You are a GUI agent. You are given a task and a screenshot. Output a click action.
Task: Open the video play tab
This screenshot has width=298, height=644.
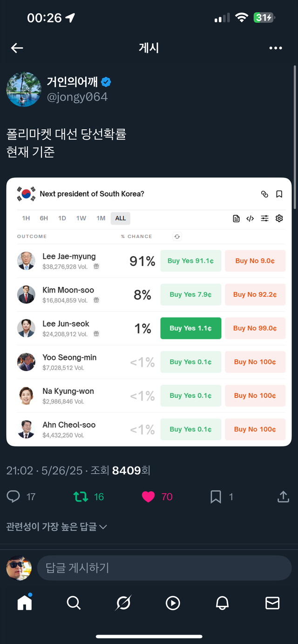click(x=173, y=603)
